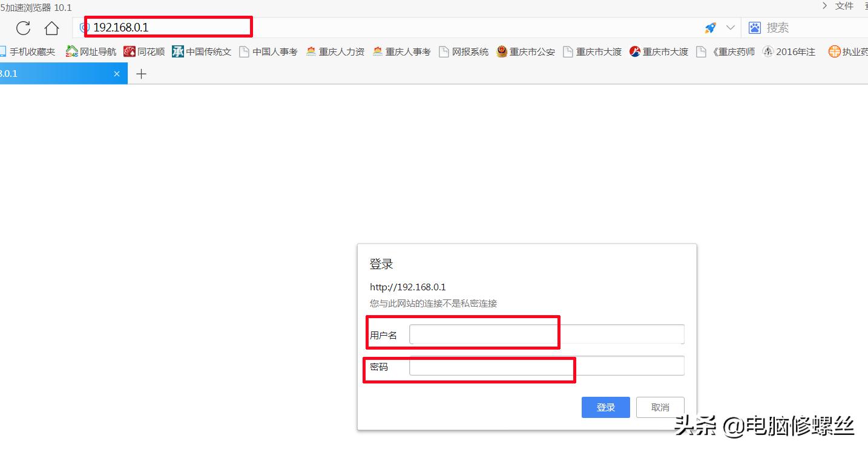
Task: Open the dropdown arrow next to the rocket icon
Action: 729,27
